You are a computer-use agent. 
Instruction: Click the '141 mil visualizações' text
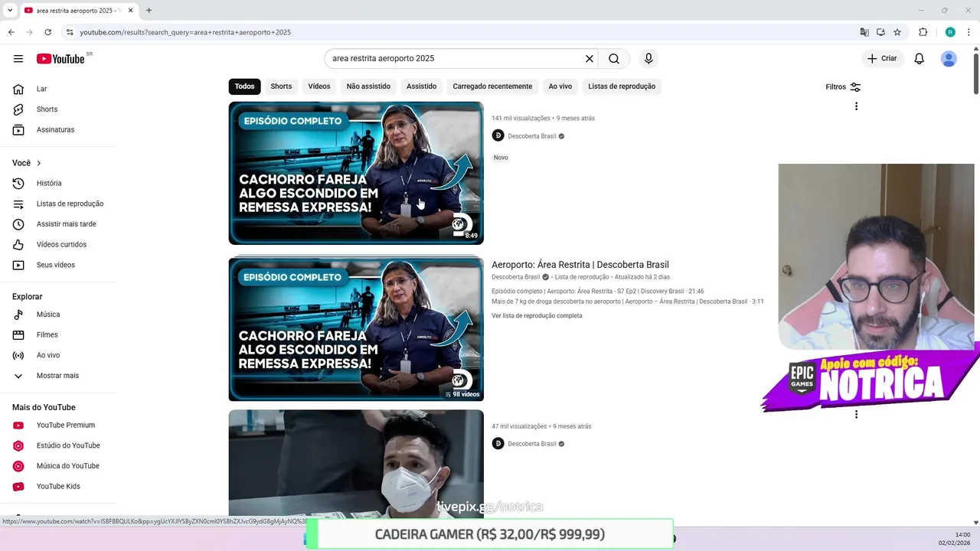pyautogui.click(x=521, y=119)
